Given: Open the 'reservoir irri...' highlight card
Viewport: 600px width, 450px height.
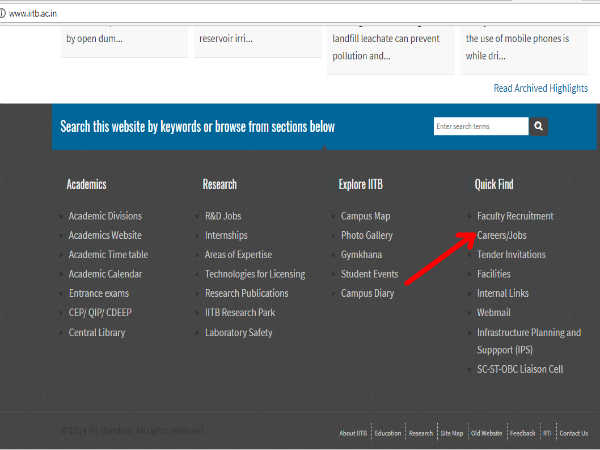Looking at the screenshot, I should [x=258, y=42].
